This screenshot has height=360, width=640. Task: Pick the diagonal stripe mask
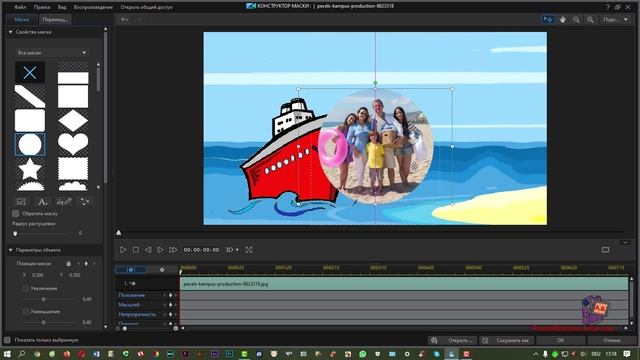coord(30,96)
